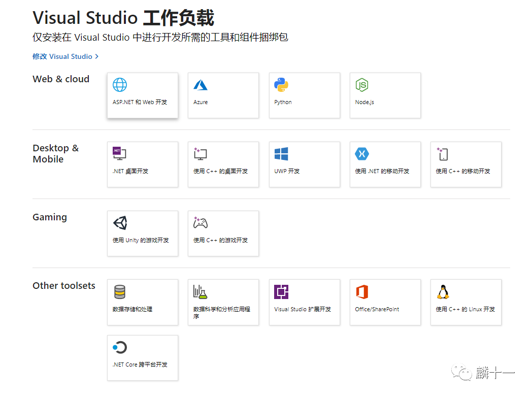Image resolution: width=532 pixels, height=396 pixels.
Task: Click the C++ mobile phone icon
Action: [x=443, y=154]
